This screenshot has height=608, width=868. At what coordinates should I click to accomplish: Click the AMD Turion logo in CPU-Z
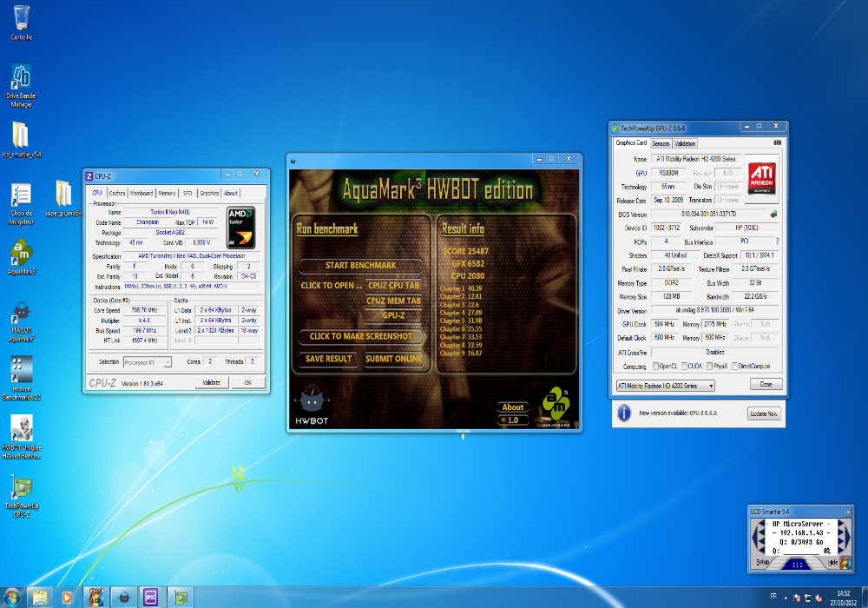point(240,228)
